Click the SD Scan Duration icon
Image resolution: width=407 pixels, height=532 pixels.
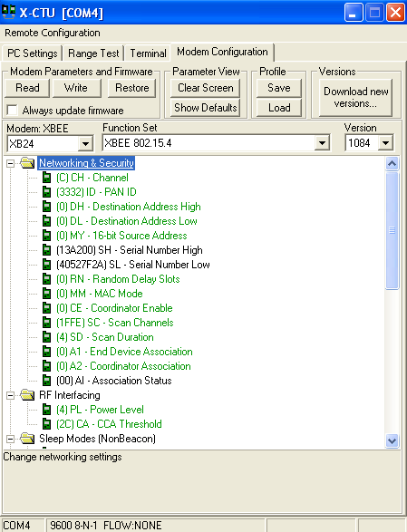click(46, 337)
